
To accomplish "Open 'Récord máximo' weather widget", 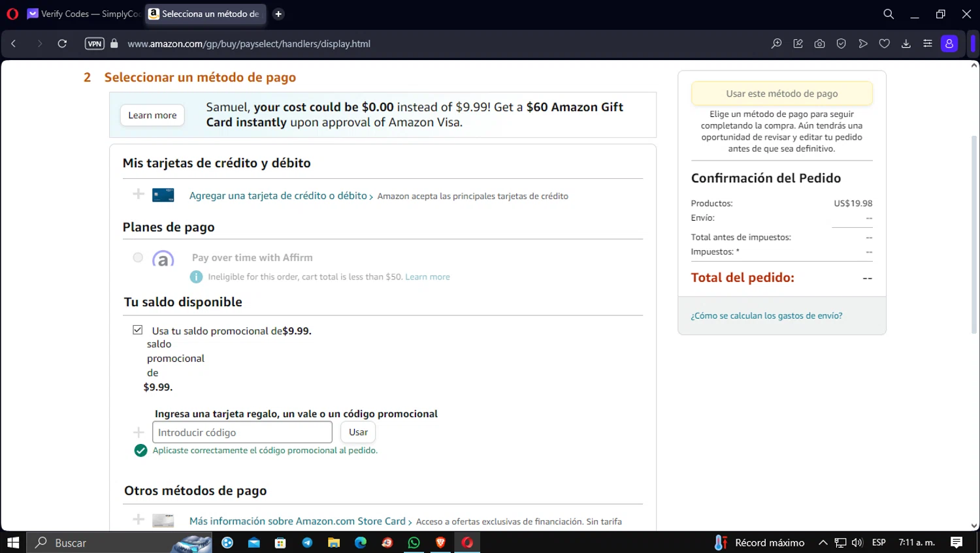I will coord(759,543).
